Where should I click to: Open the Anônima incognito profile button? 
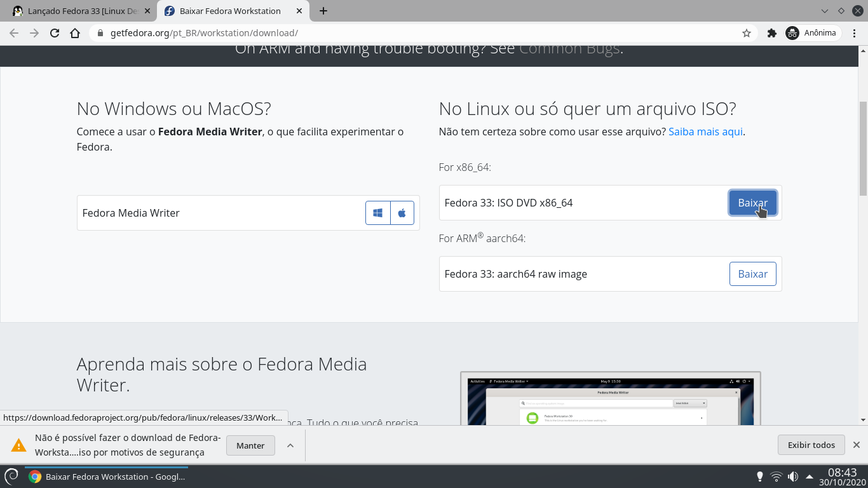pyautogui.click(x=811, y=33)
